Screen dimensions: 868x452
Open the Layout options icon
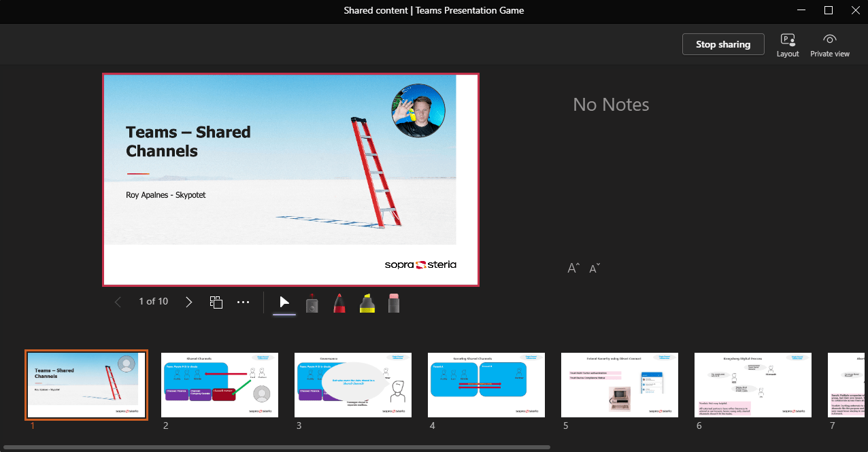coord(787,44)
